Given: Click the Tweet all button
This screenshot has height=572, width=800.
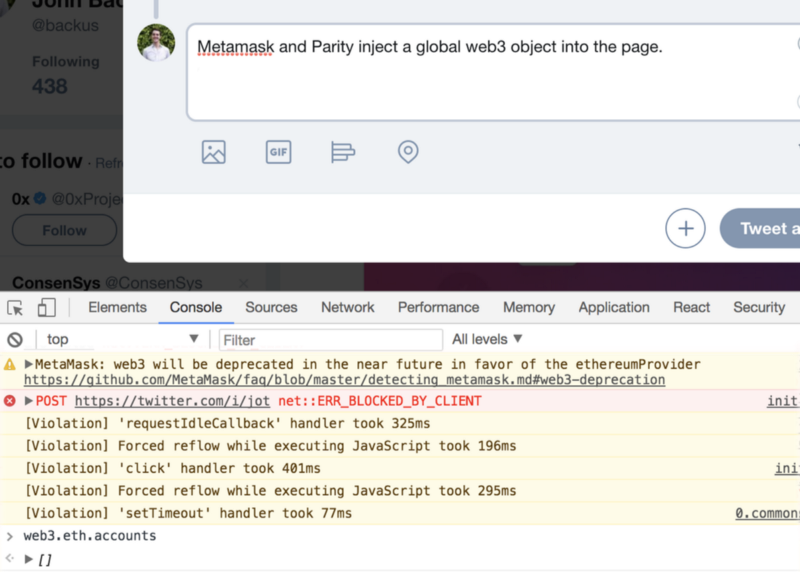Looking at the screenshot, I should click(760, 228).
